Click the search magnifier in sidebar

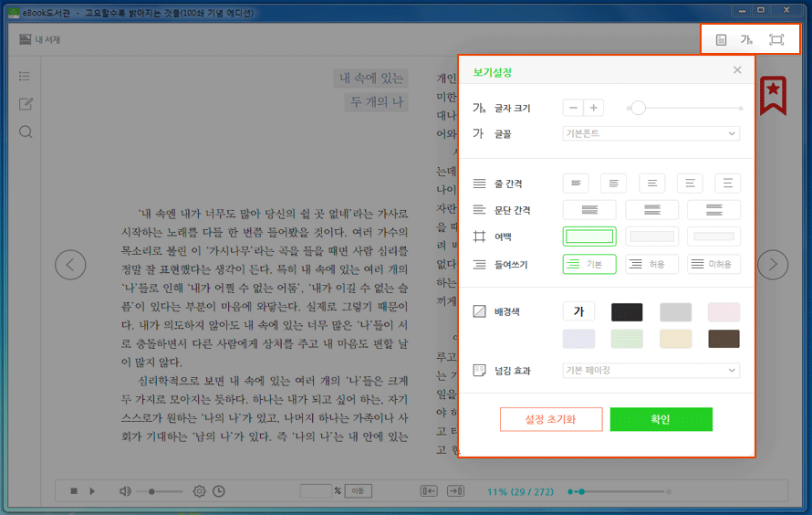coord(26,131)
